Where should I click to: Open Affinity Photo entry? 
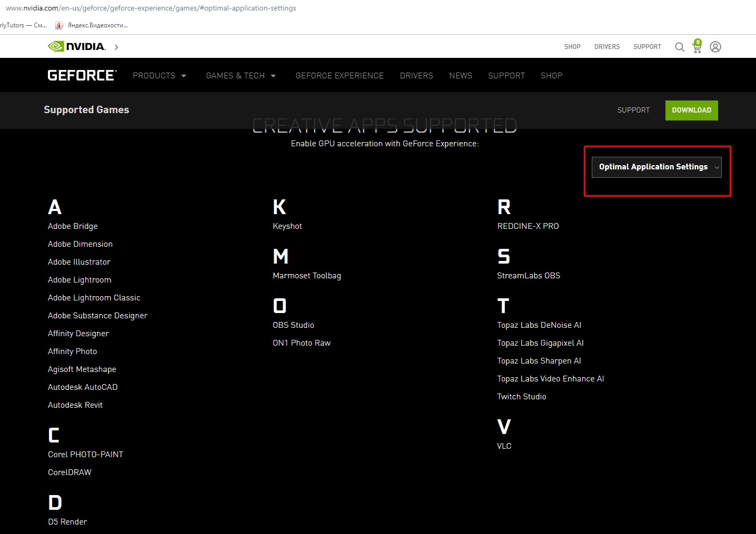pos(72,351)
